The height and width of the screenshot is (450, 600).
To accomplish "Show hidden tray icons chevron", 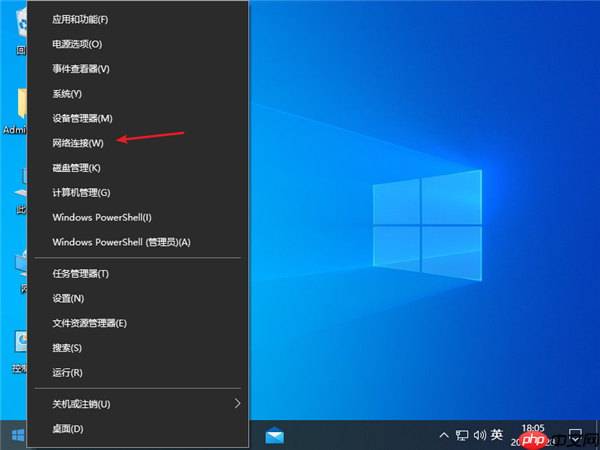I will pyautogui.click(x=444, y=435).
